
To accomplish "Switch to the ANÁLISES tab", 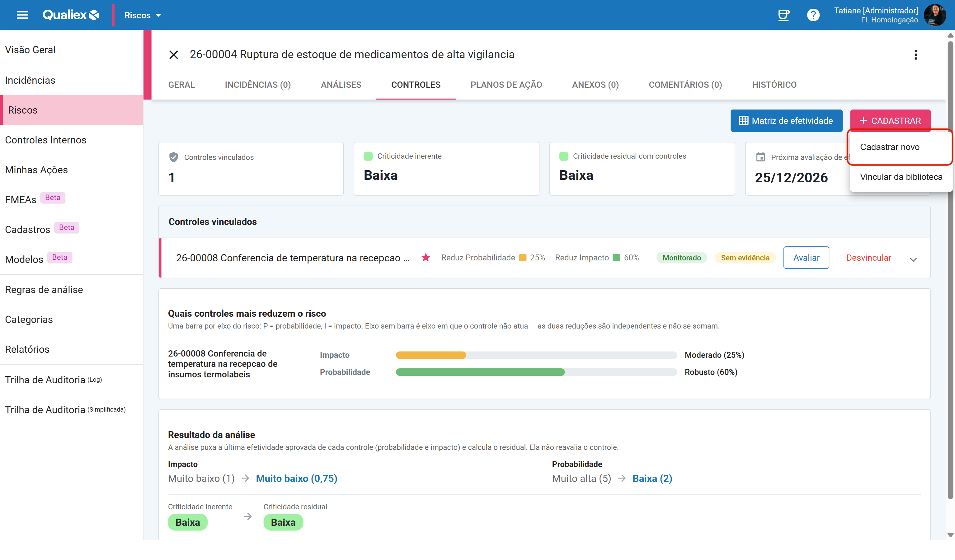I will (x=341, y=85).
